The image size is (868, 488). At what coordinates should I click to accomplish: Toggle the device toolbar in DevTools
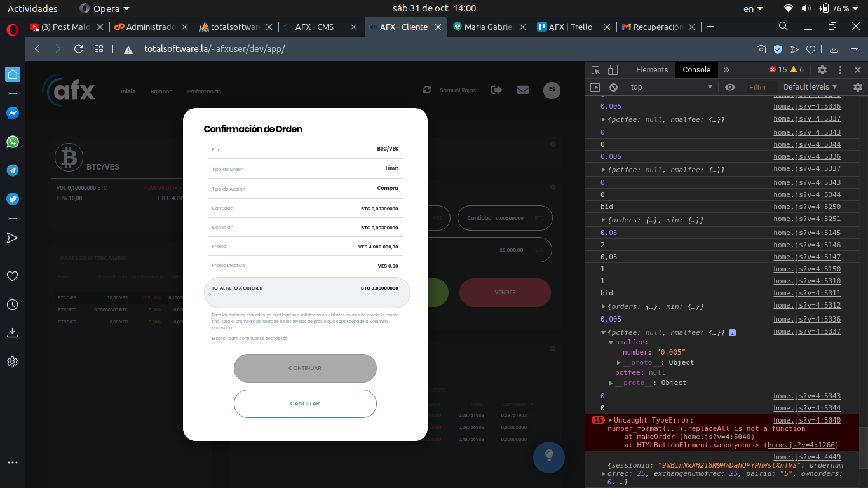pyautogui.click(x=613, y=70)
